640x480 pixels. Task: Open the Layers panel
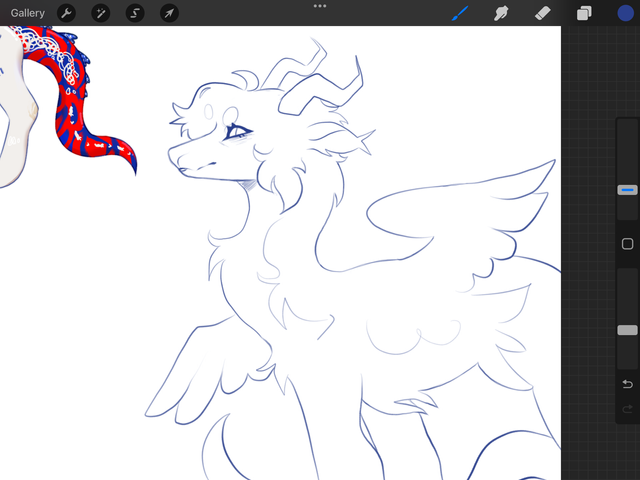pyautogui.click(x=584, y=13)
